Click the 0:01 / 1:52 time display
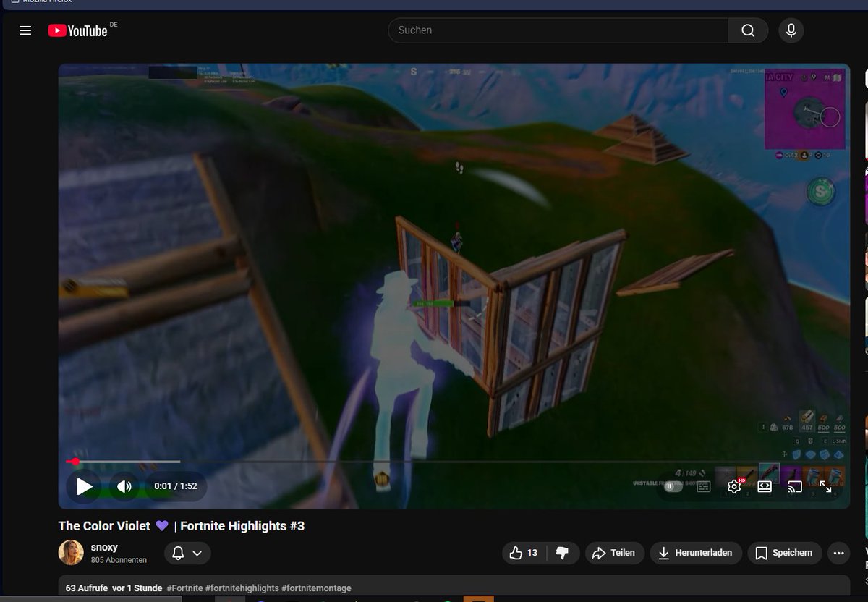868x602 pixels. [x=176, y=486]
